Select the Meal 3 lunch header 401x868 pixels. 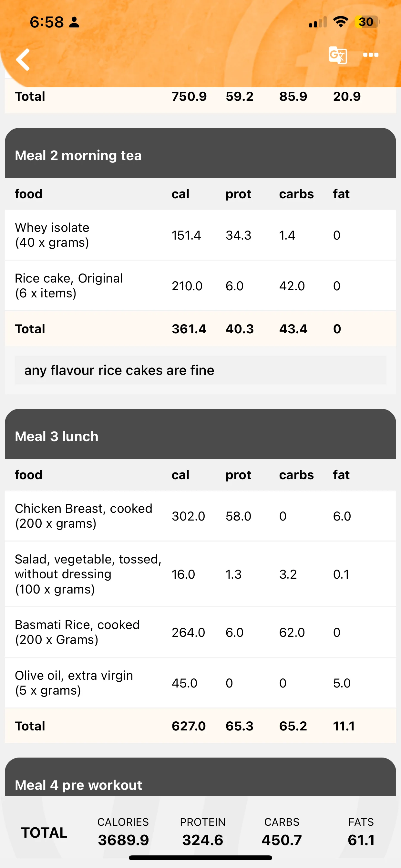(200, 434)
